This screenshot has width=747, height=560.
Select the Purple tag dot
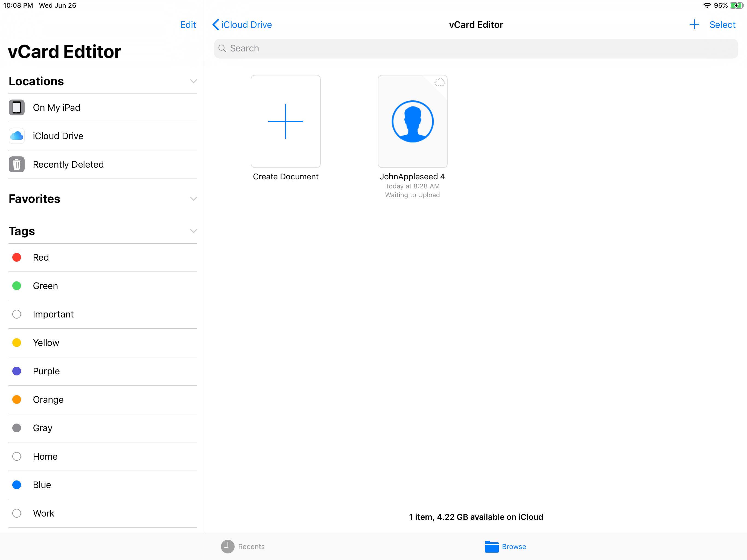(17, 371)
